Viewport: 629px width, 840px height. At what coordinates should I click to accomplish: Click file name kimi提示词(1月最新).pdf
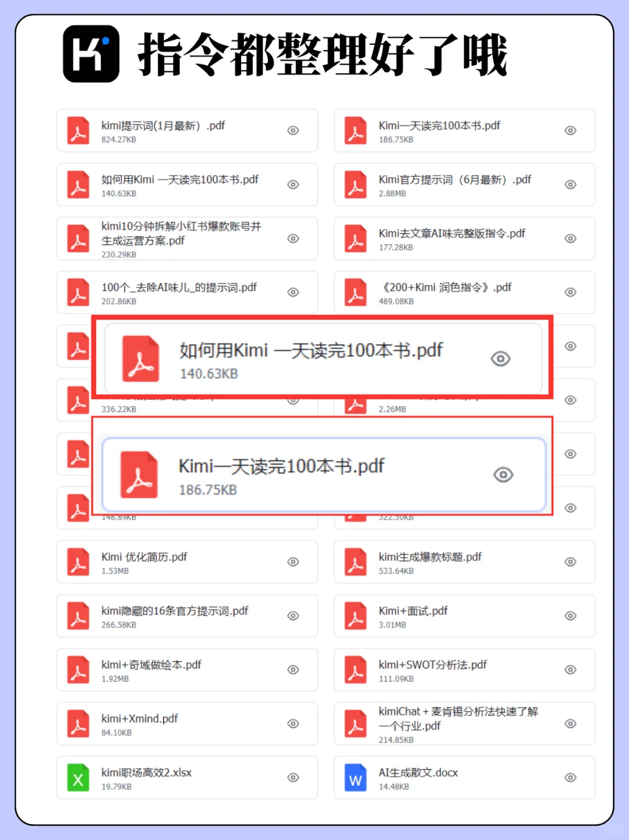click(x=163, y=126)
